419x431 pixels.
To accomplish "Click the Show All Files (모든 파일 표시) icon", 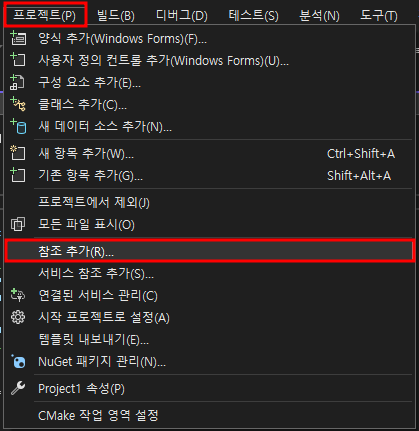I will pos(18,224).
